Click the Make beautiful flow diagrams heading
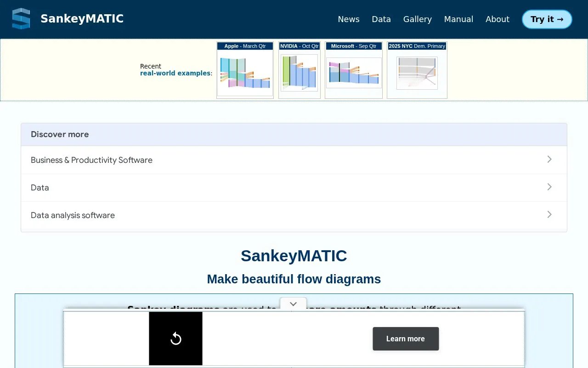Screen dimensions: 588x368 (294, 279)
